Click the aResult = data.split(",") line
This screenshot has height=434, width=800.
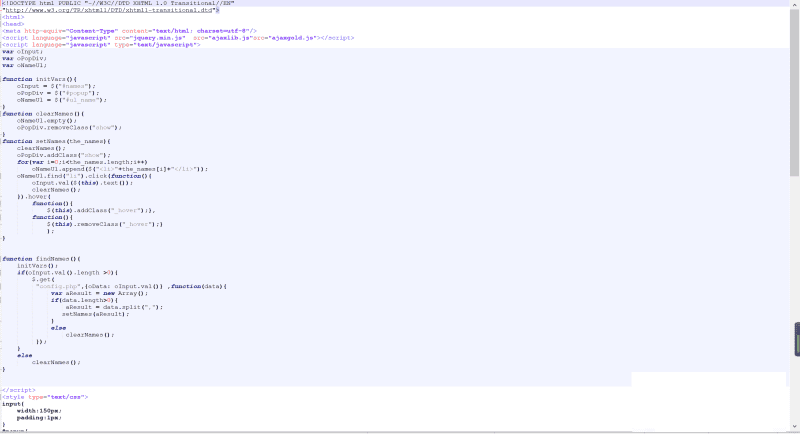(x=114, y=307)
